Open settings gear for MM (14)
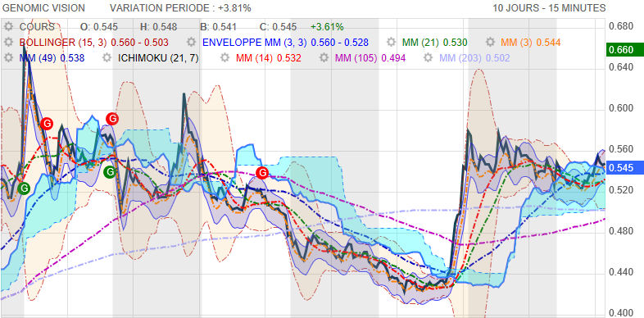The image size is (644, 318). tap(225, 58)
